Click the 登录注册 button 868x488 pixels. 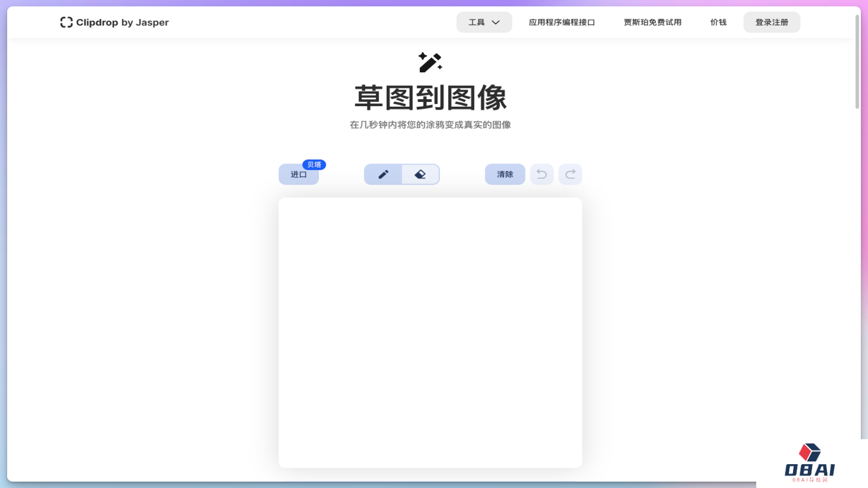[x=771, y=22]
